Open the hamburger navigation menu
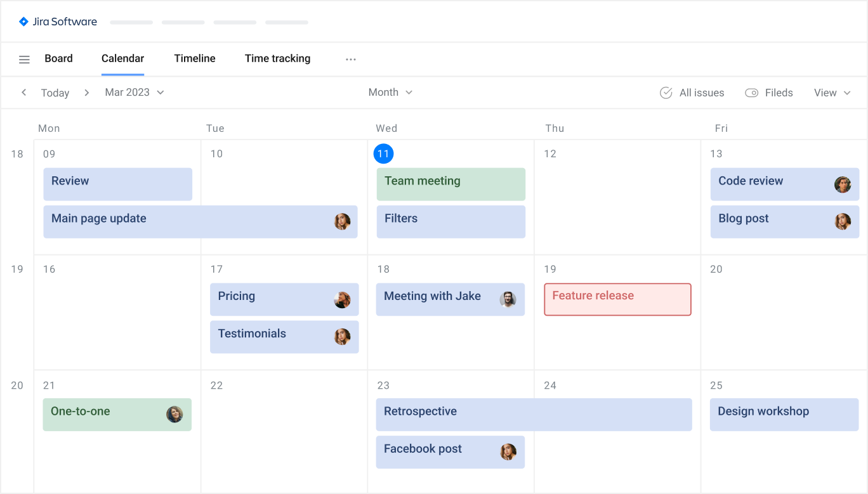The width and height of the screenshot is (868, 494). pyautogui.click(x=24, y=59)
